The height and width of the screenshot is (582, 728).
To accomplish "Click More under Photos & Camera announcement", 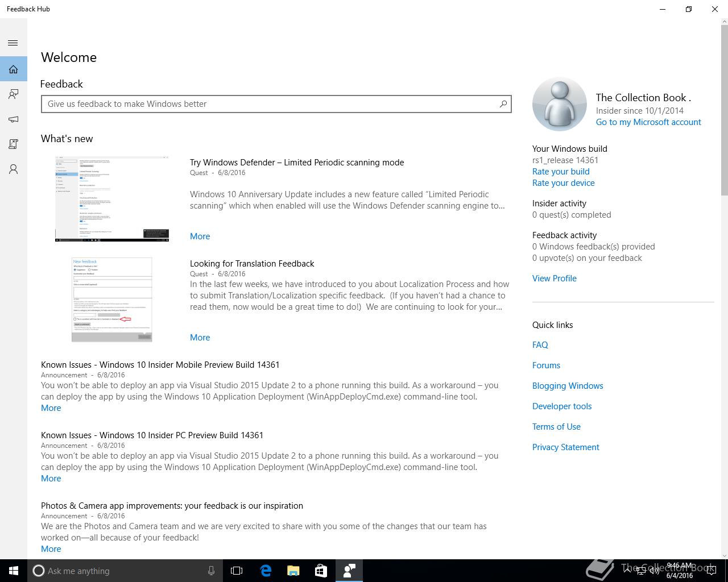I will point(51,549).
